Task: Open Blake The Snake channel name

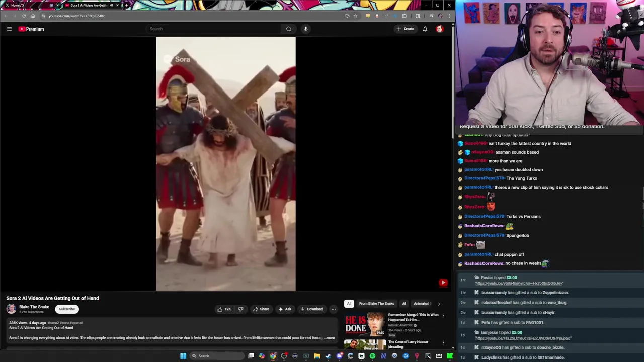Action: 34,307
